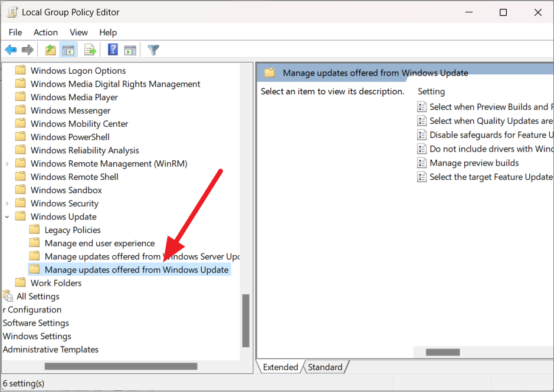Open the Action menu
The width and height of the screenshot is (554, 392).
pyautogui.click(x=45, y=32)
